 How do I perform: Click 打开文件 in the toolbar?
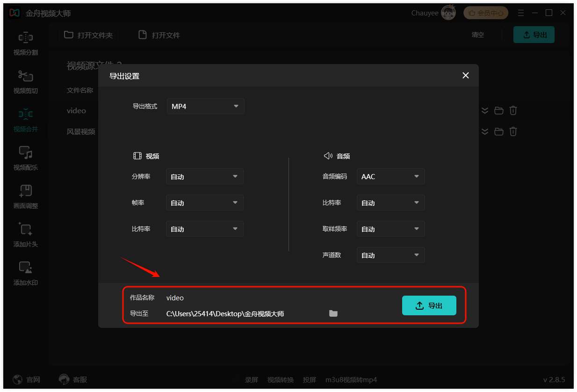pyautogui.click(x=159, y=35)
